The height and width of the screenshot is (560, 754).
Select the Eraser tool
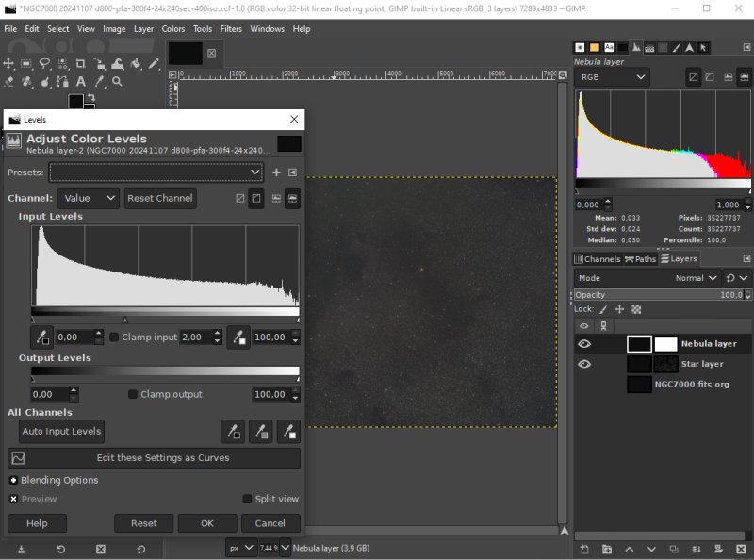(x=8, y=82)
